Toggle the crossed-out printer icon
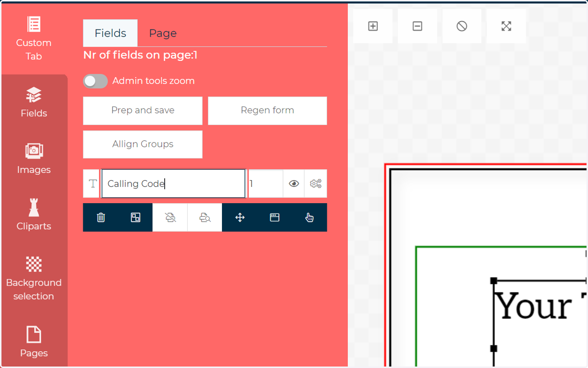This screenshot has height=368, width=588. click(x=170, y=217)
